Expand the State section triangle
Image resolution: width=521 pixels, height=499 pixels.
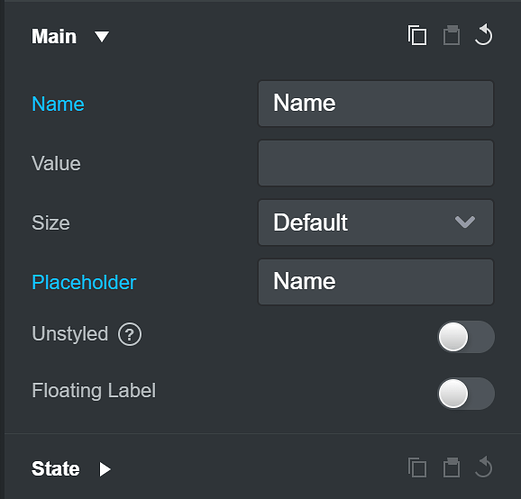(105, 469)
